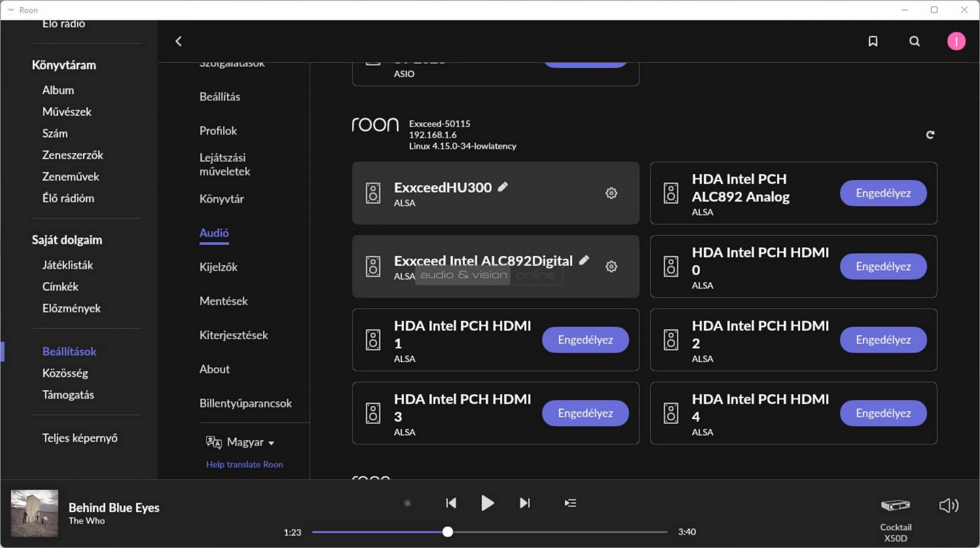Edit the ExxceedHU300 name with the pencil icon
980x548 pixels.
point(503,187)
